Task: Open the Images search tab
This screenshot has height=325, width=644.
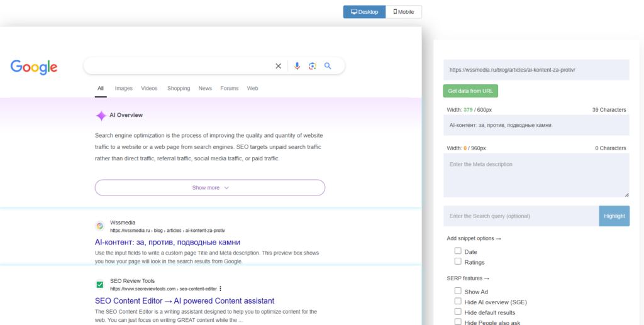Action: point(124,88)
